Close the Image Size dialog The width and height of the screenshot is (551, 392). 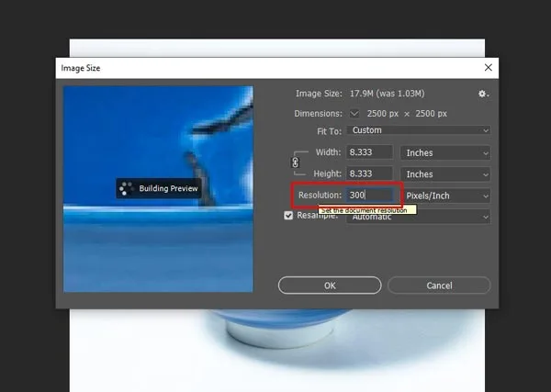pyautogui.click(x=487, y=67)
